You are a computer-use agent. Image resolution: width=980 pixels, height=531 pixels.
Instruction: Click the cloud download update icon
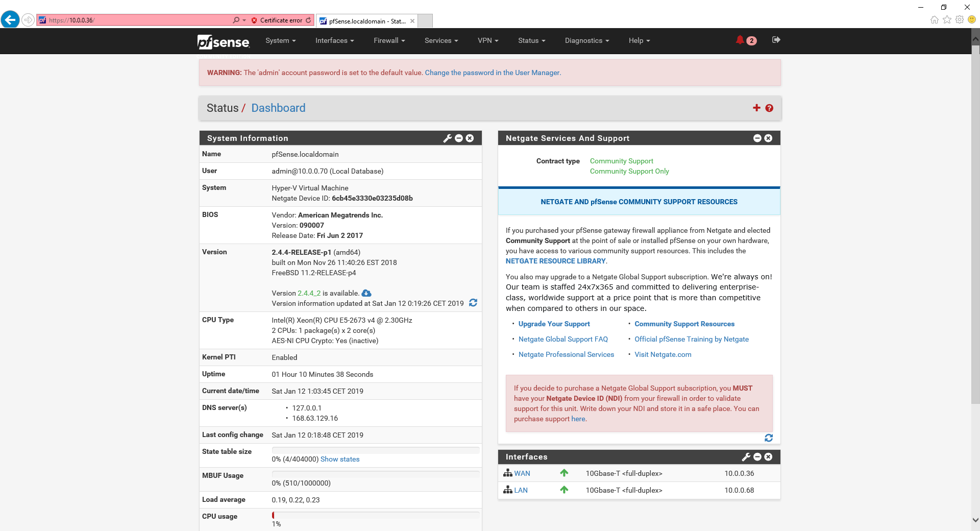point(366,293)
